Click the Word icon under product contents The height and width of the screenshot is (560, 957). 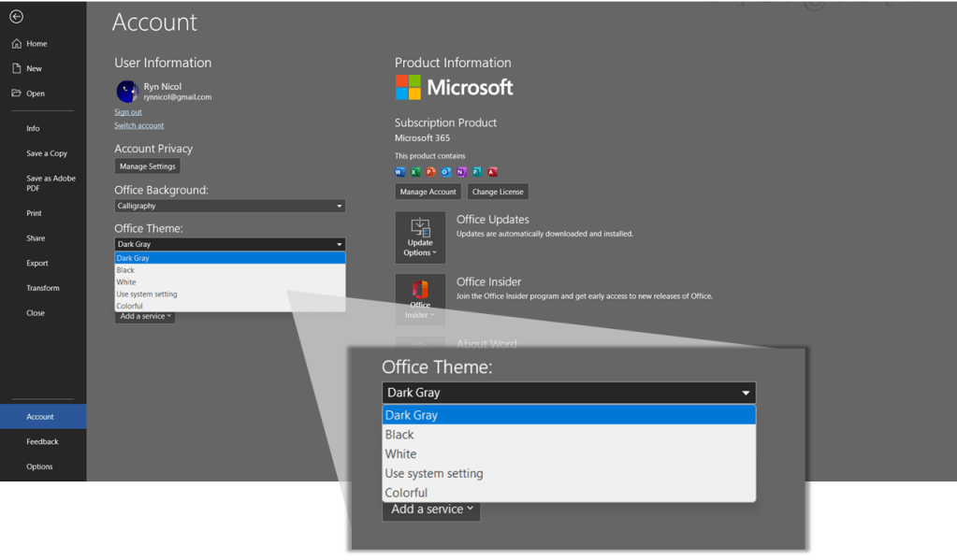[400, 172]
